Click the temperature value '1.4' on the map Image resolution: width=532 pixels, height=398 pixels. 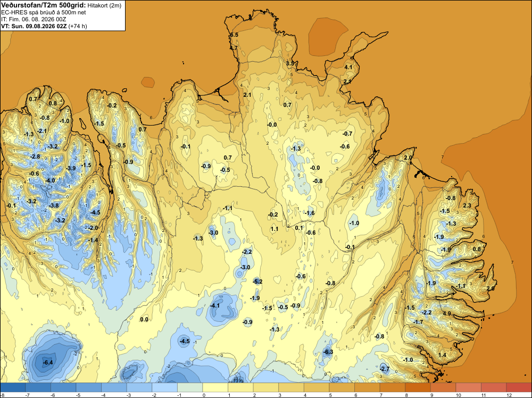pos(442,355)
